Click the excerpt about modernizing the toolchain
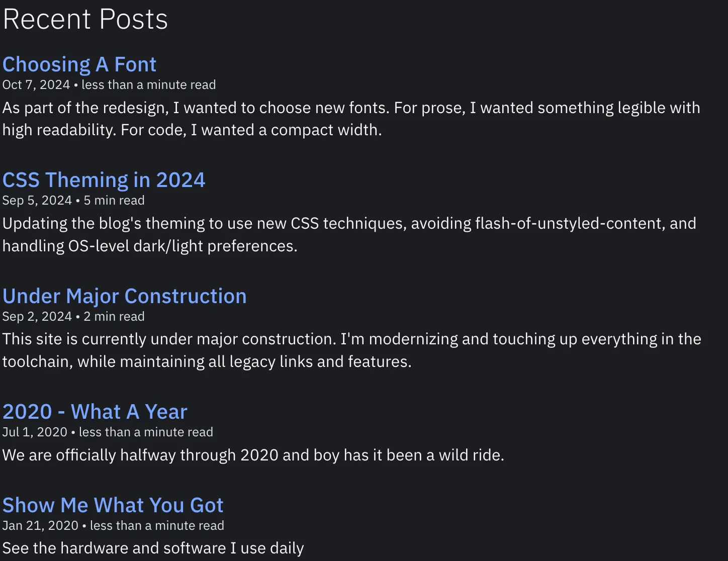The width and height of the screenshot is (728, 561). (x=351, y=350)
